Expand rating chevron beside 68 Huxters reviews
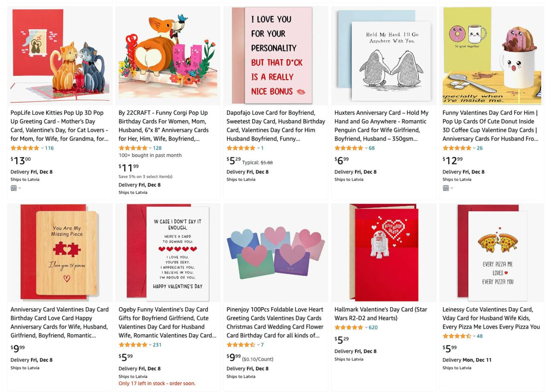The height and width of the screenshot is (392, 552). pos(366,148)
